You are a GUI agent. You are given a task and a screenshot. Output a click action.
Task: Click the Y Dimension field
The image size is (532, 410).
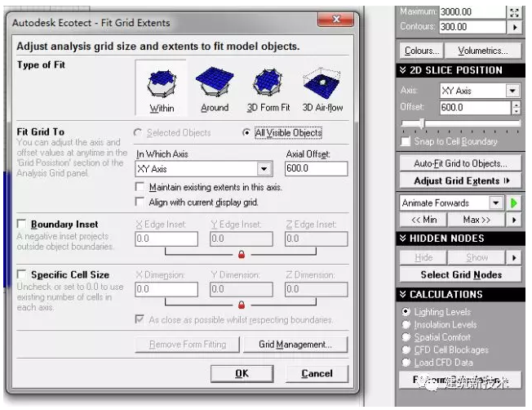[x=242, y=289]
